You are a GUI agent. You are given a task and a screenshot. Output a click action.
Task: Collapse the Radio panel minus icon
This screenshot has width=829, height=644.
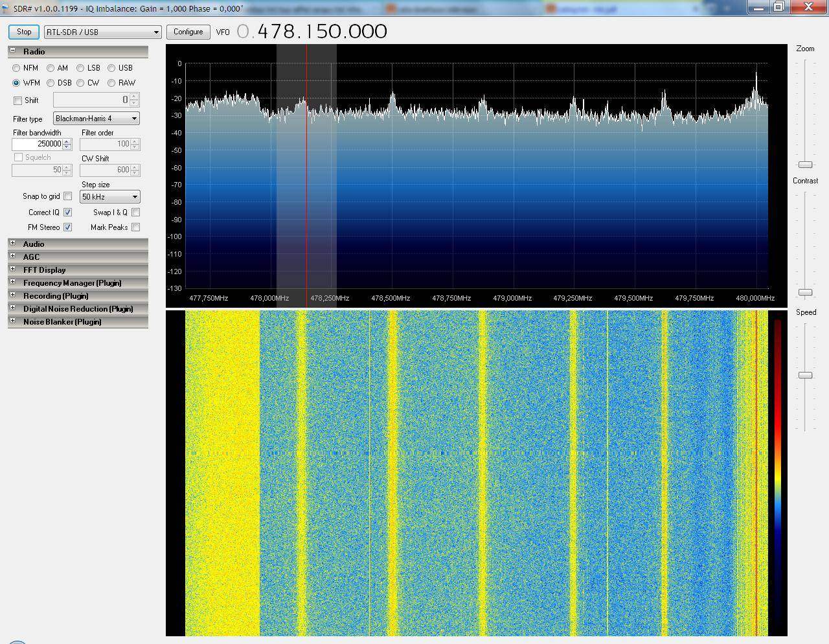coord(12,51)
